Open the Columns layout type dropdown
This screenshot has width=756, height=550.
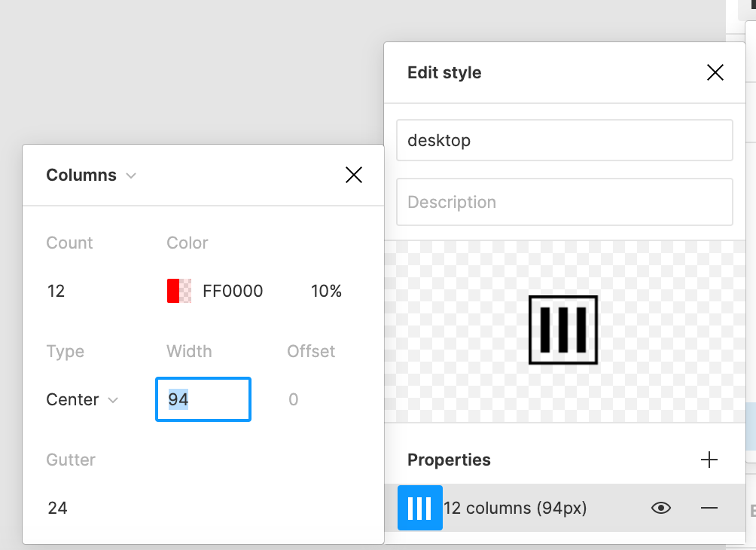91,176
